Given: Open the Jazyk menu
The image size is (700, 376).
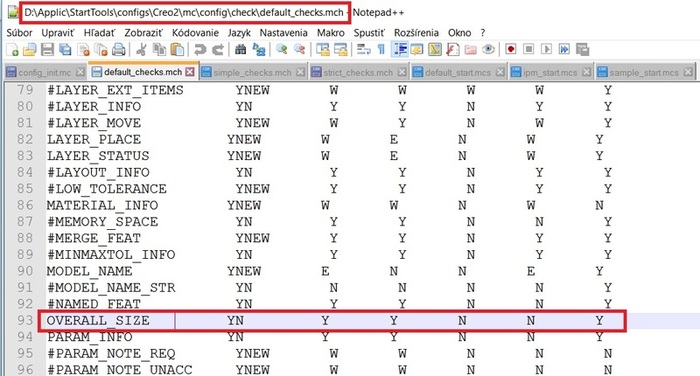Looking at the screenshot, I should (x=239, y=33).
